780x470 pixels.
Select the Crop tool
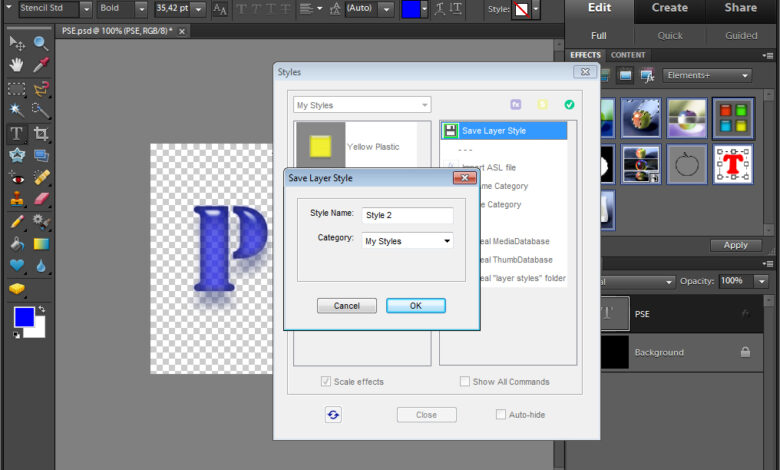[41, 133]
